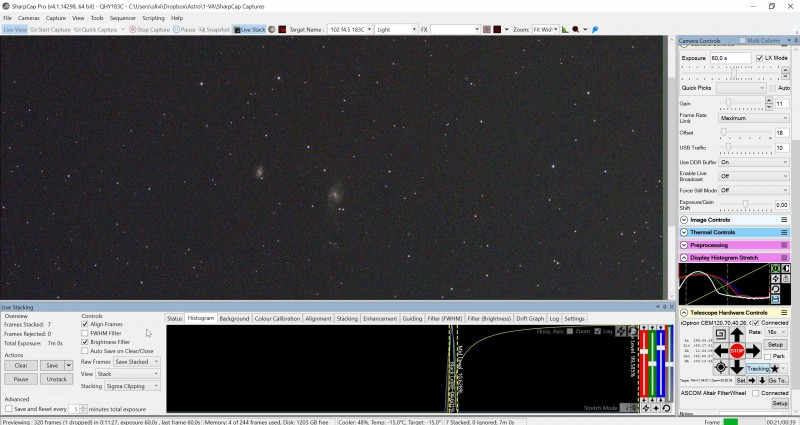Click the Unstack button
800x425 pixels.
57,379
